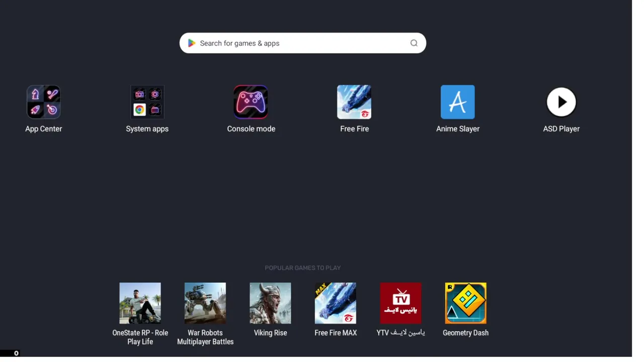Click the Free Fire MAX label
This screenshot has width=644, height=362.
pos(336,333)
